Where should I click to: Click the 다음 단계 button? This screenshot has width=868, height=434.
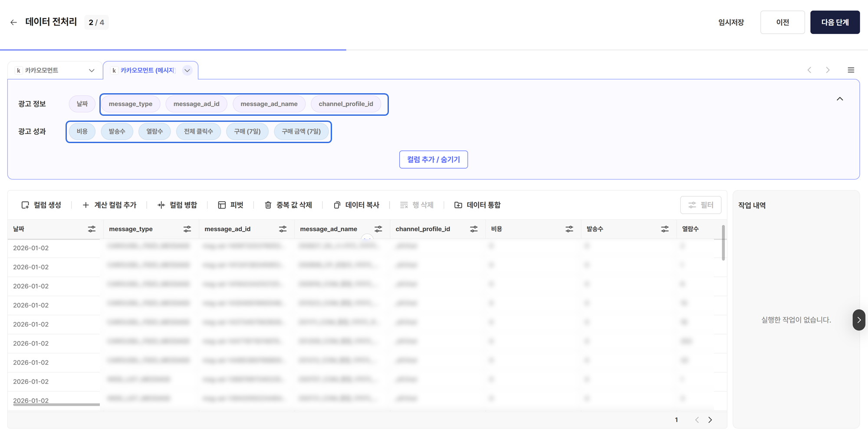coord(835,23)
